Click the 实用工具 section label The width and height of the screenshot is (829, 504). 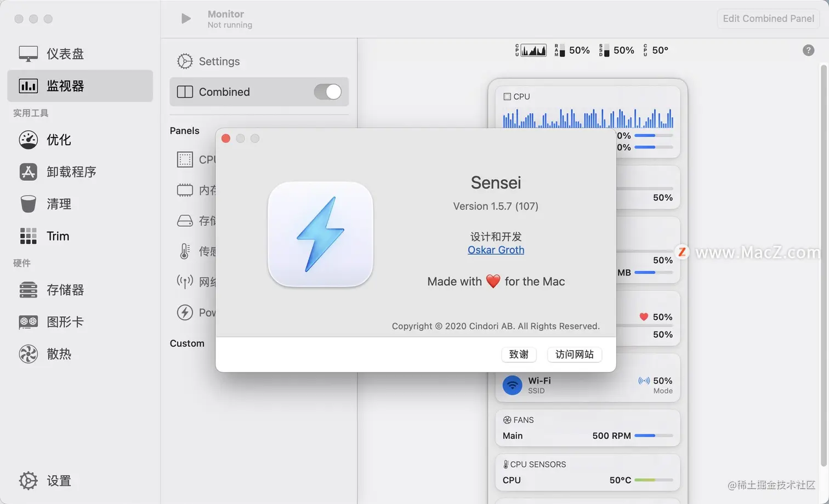(x=31, y=113)
